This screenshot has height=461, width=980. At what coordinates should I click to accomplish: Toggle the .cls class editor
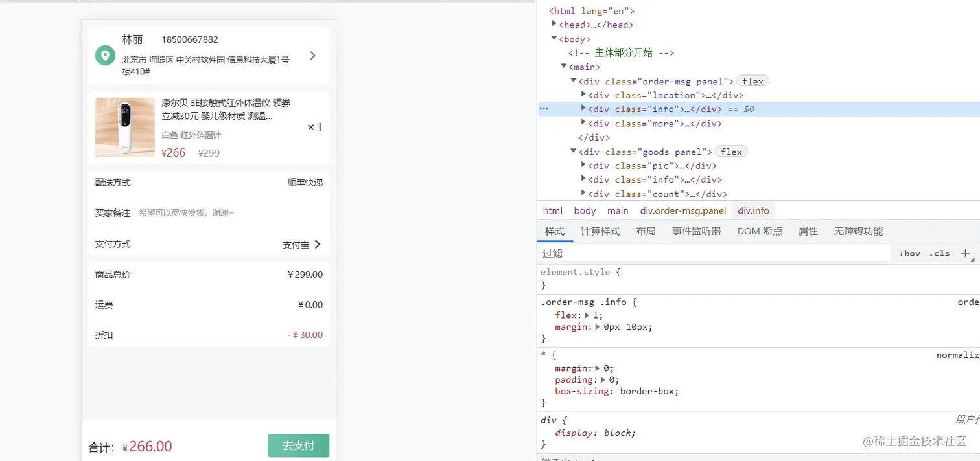tap(940, 253)
